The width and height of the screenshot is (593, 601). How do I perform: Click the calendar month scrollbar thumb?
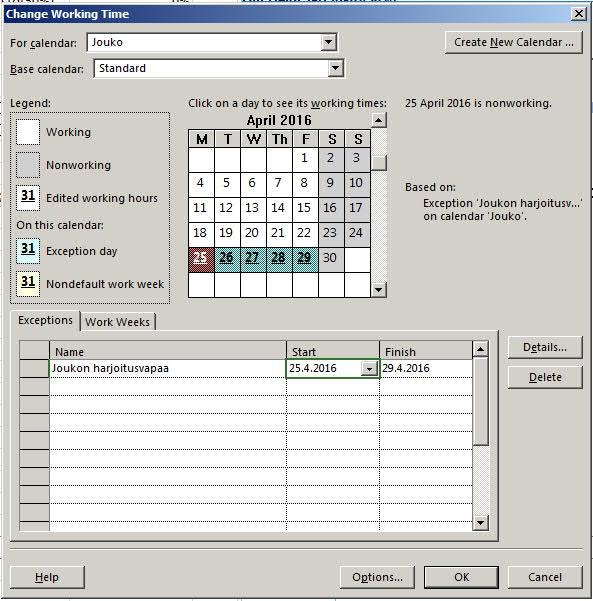click(379, 163)
